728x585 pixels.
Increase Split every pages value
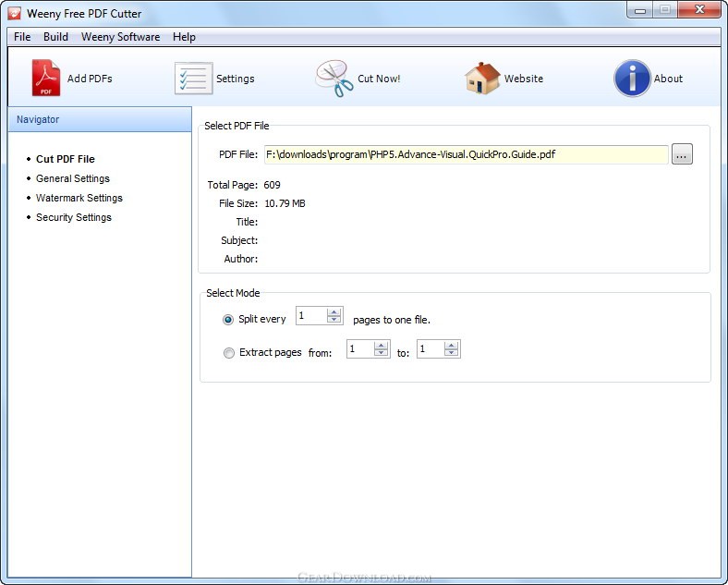334,311
